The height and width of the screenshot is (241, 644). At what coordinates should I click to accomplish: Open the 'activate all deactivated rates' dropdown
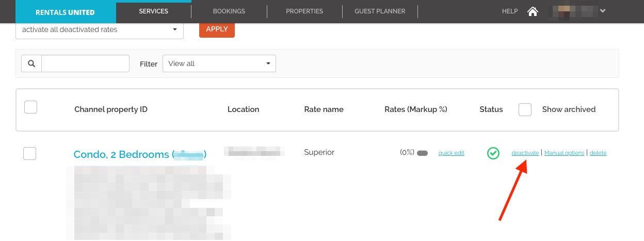pos(100,29)
